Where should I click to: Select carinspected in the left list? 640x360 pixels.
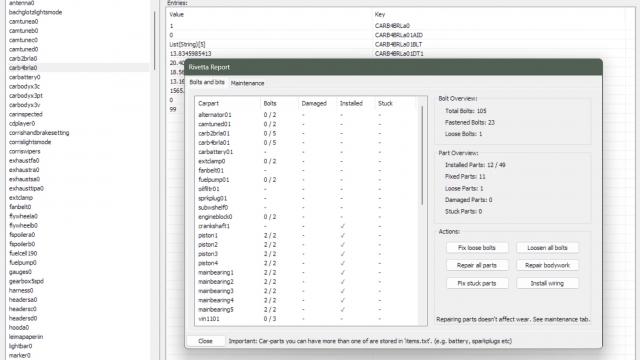click(26, 114)
